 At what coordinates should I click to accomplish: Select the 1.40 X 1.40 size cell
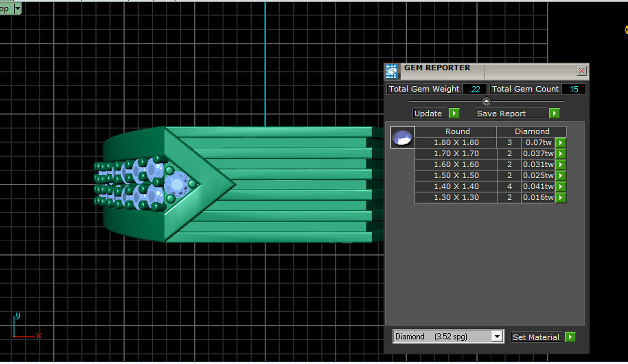456,186
